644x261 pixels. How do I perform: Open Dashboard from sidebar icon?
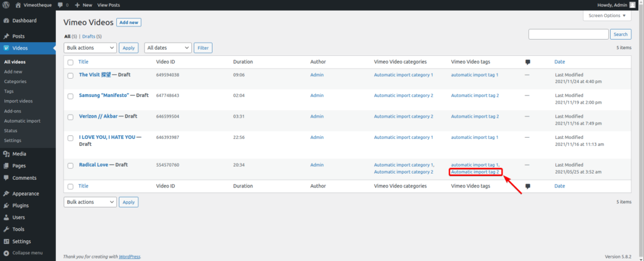(x=6, y=21)
